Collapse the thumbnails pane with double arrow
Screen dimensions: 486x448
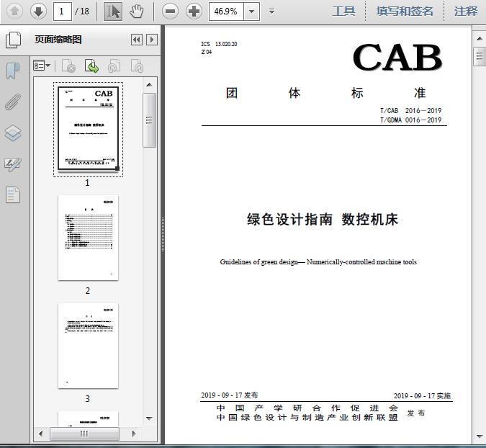click(137, 40)
